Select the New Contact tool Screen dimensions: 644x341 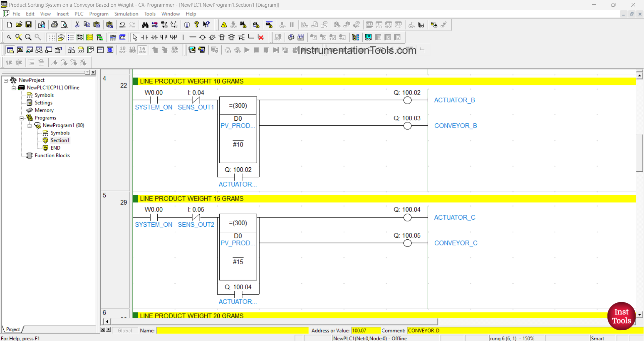pyautogui.click(x=144, y=37)
